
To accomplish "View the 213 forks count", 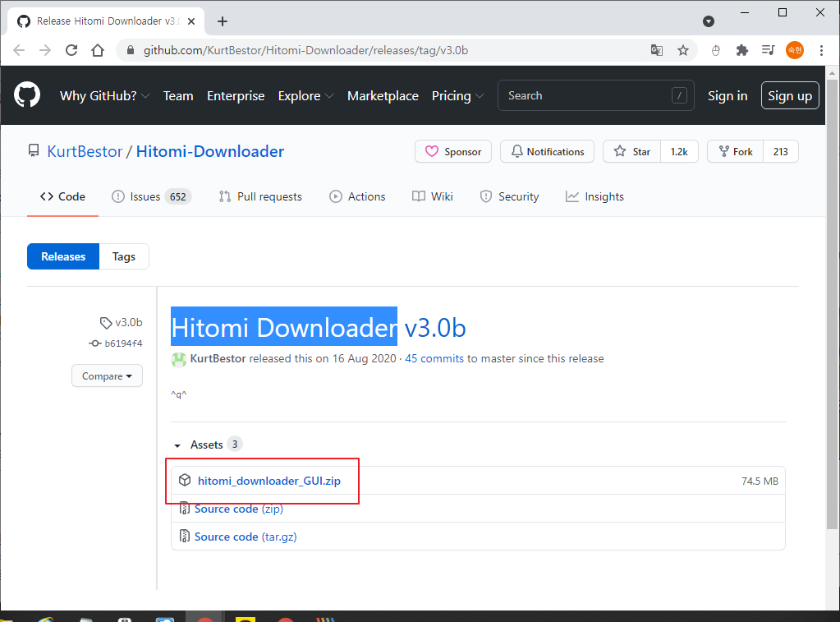I will pyautogui.click(x=781, y=151).
